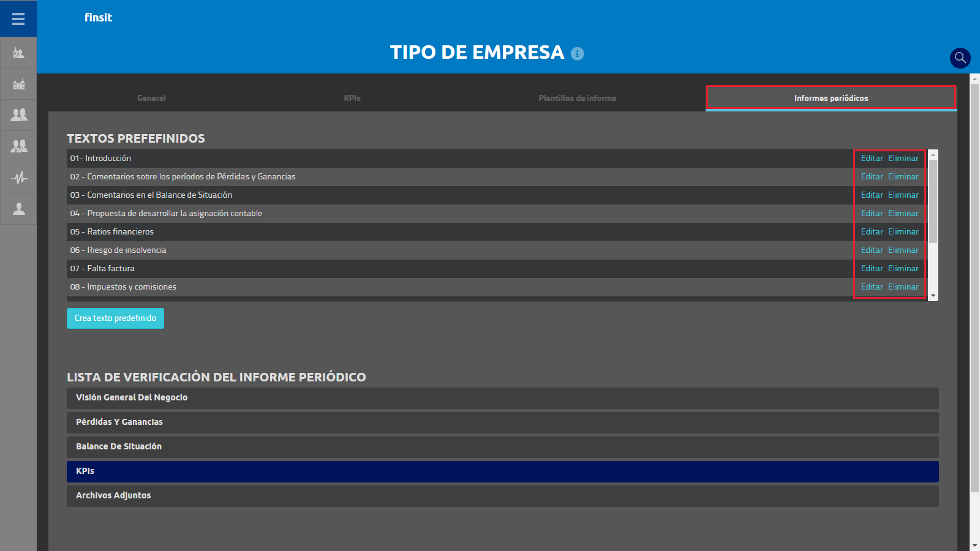The width and height of the screenshot is (980, 551).
Task: Eliminate 02 Pérdidas y Ganancias comments
Action: click(903, 176)
